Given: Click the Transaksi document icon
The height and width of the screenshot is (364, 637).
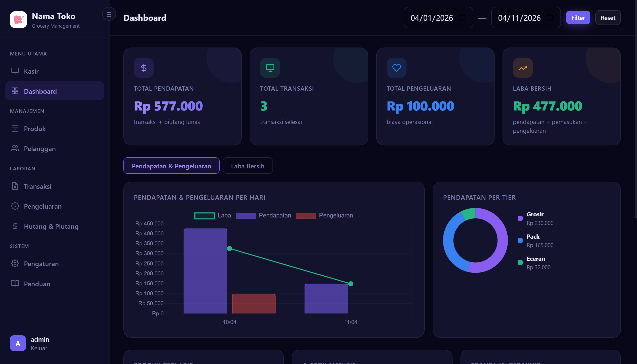Looking at the screenshot, I should 15,186.
